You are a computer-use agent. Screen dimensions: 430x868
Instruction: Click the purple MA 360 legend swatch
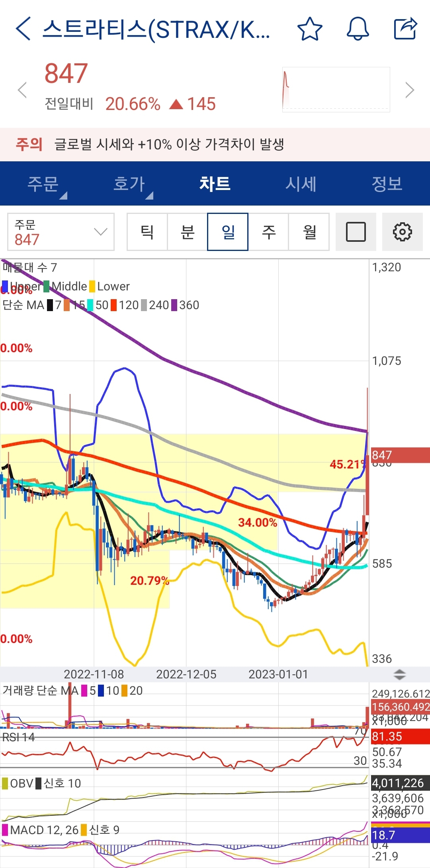tap(174, 305)
